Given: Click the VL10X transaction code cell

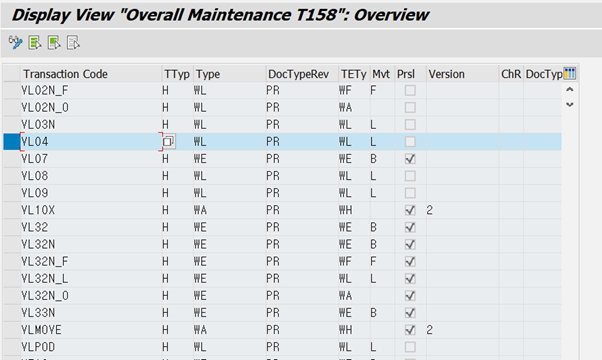Looking at the screenshot, I should pyautogui.click(x=91, y=210).
